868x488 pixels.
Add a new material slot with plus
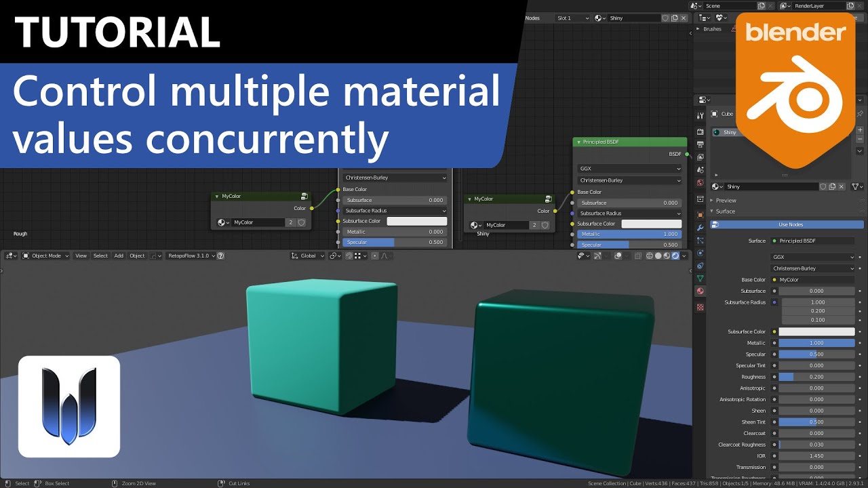coord(860,130)
